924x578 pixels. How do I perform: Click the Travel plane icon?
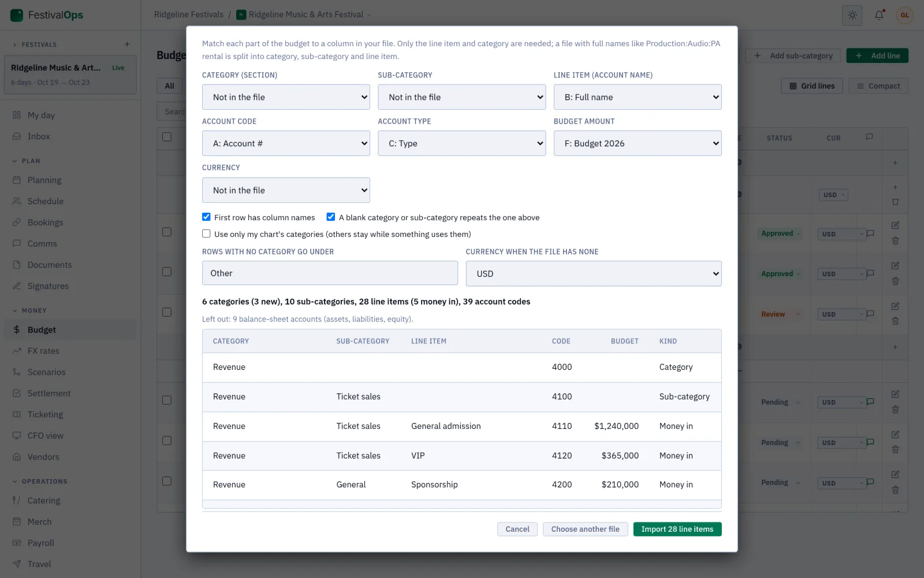17,564
